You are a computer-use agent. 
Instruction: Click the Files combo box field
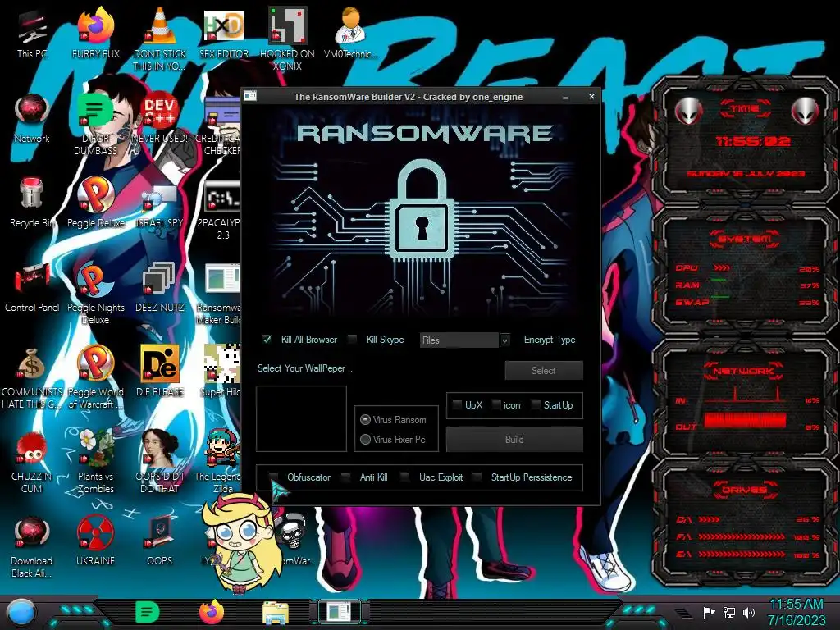[x=459, y=340]
